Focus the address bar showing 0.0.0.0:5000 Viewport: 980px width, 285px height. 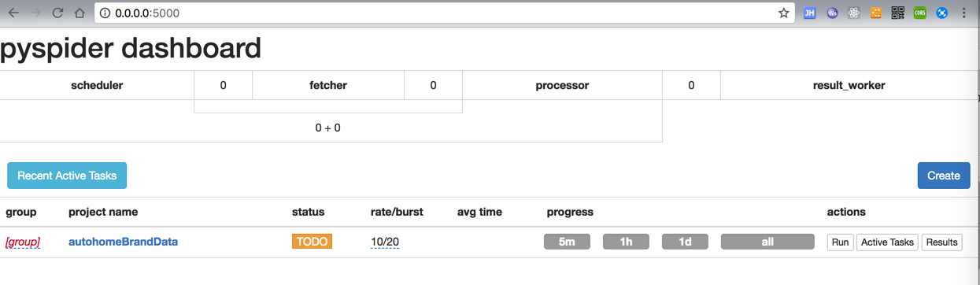(x=439, y=13)
